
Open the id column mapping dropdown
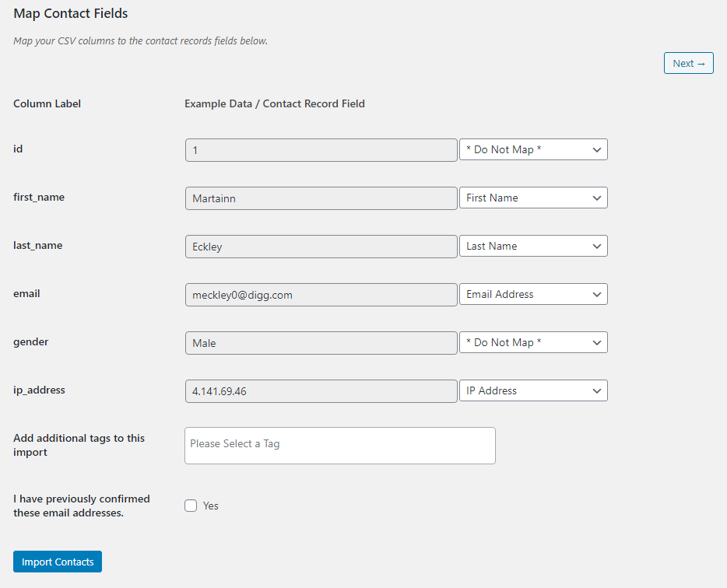(533, 149)
